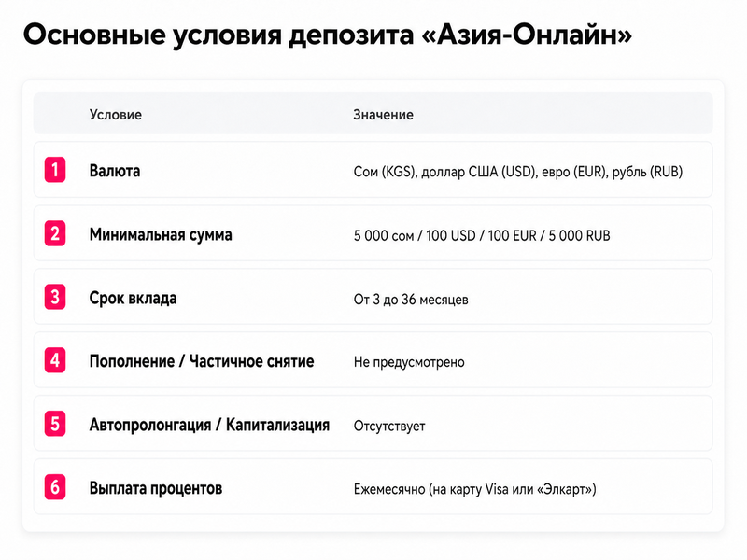Click the «Отсутствует» value text
The image size is (747, 560).
(389, 426)
